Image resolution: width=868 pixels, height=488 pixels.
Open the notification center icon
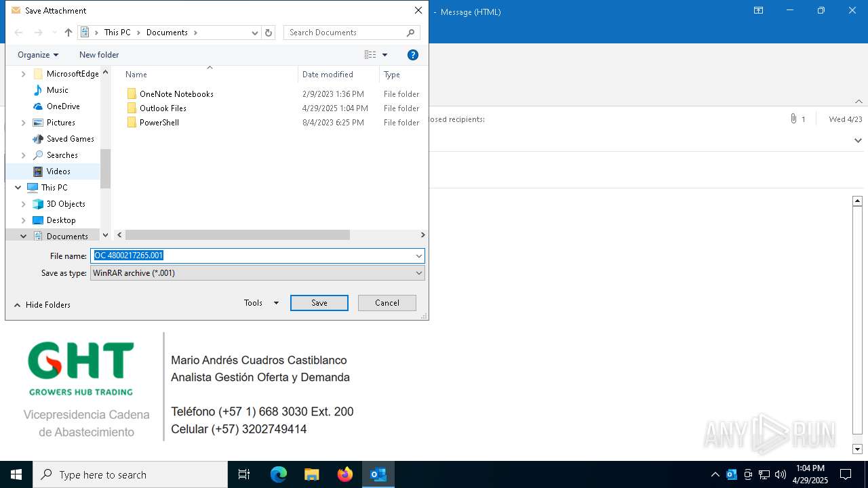pos(846,474)
